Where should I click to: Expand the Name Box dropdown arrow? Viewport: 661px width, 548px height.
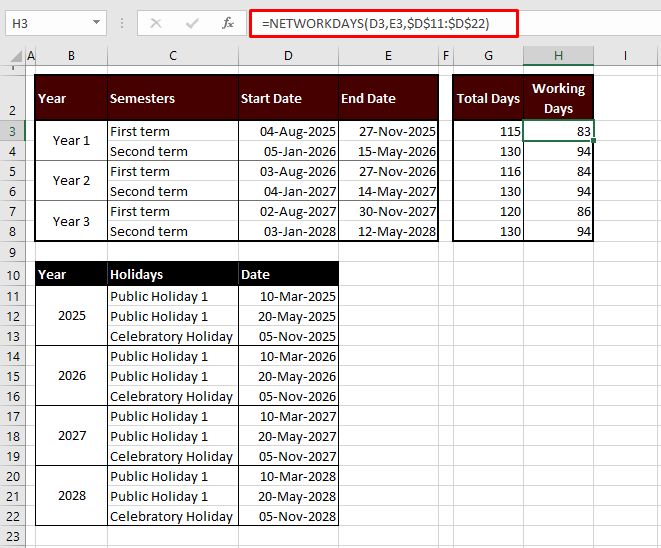[96, 22]
